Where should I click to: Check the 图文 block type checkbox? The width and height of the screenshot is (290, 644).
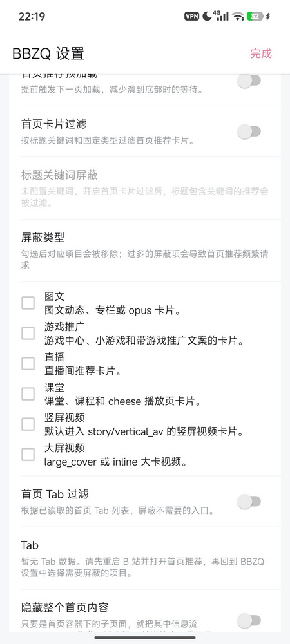28,303
